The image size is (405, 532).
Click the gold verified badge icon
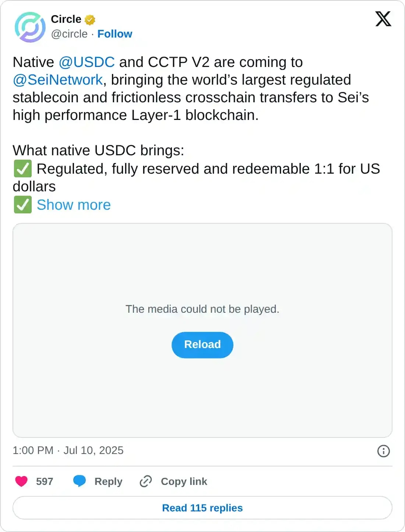click(90, 19)
